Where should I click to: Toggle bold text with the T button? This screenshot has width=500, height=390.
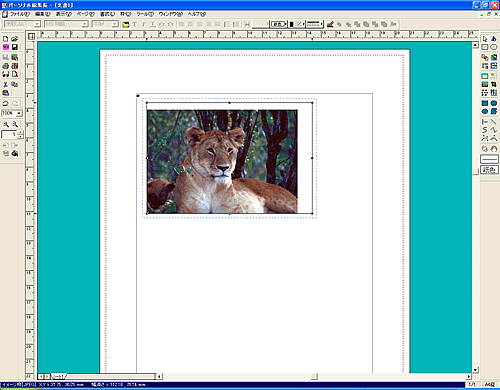(135, 24)
